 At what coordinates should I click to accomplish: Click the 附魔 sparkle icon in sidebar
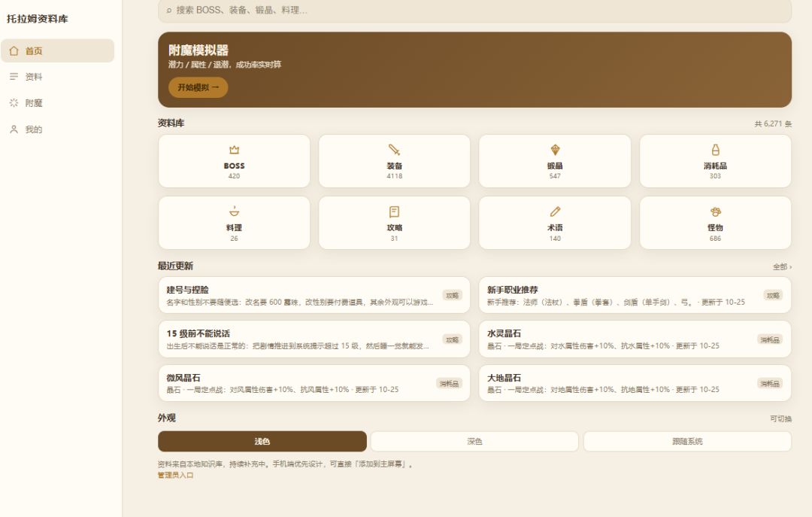14,102
